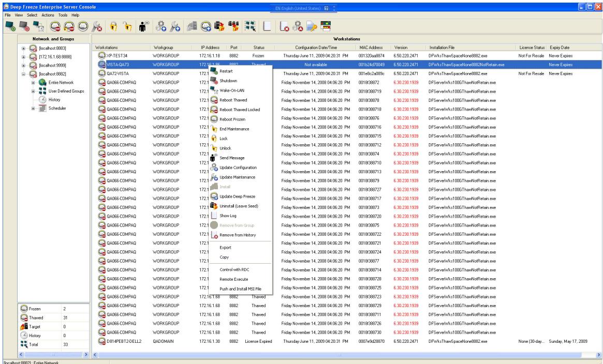603x364 pixels.
Task: Click the Shutdown workstation toolbar icon
Action: [x=25, y=26]
